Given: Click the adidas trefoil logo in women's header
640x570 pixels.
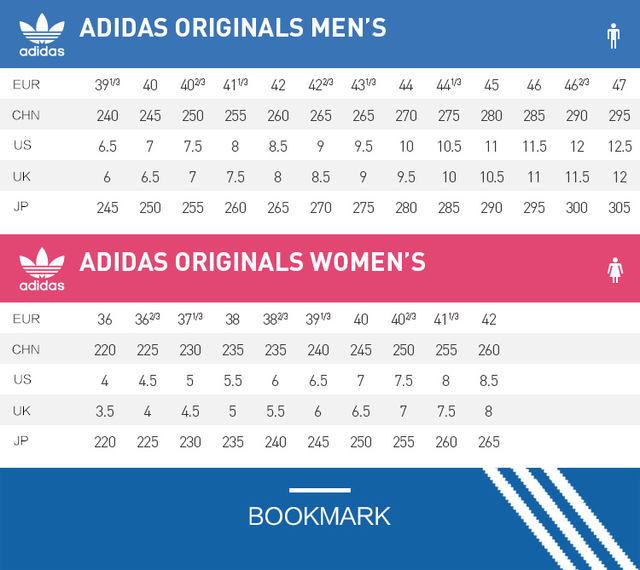Looking at the screenshot, I should [42, 269].
